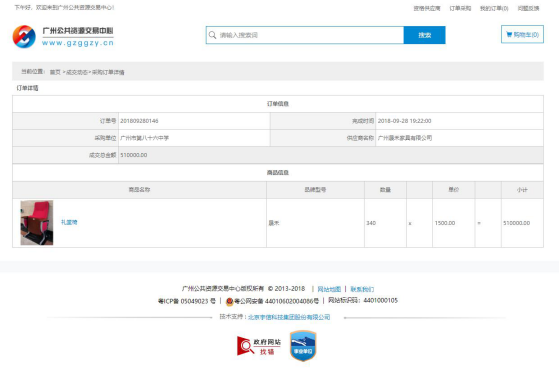
Task: Click the red 政府网站找错 badge
Action: point(259,346)
